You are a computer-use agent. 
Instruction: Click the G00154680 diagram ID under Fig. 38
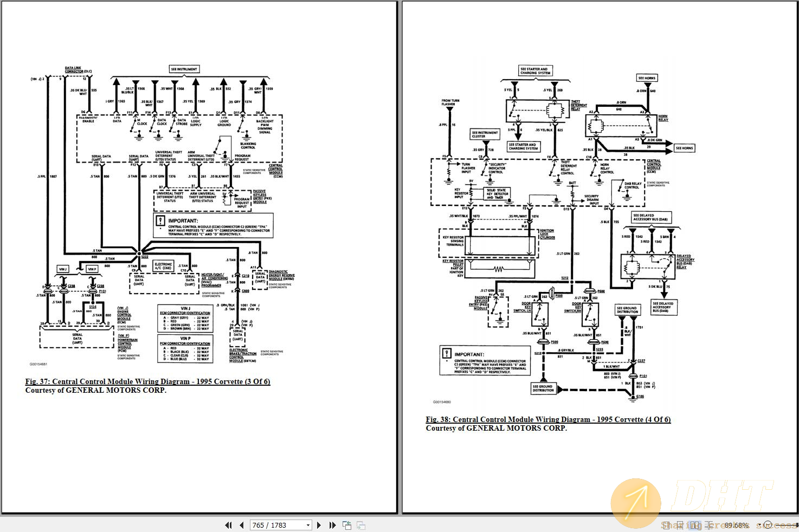pos(442,402)
